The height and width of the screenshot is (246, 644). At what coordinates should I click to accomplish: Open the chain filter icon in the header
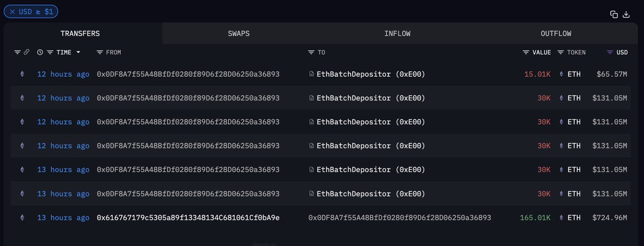point(17,52)
